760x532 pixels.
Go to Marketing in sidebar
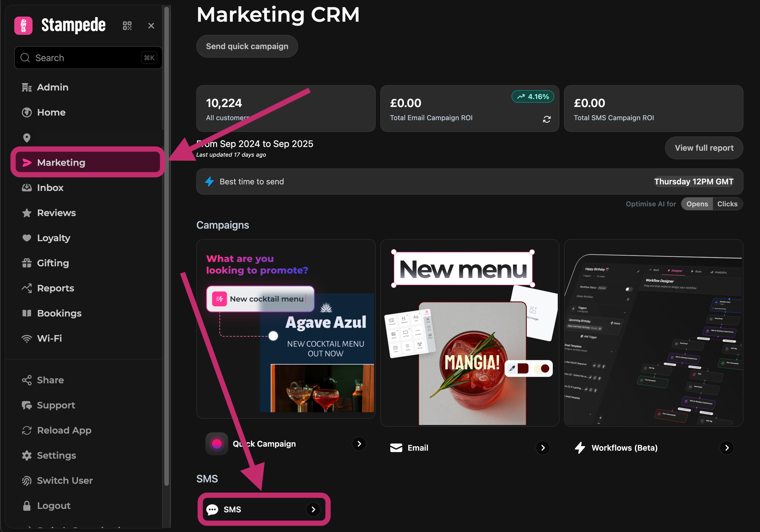(x=61, y=163)
